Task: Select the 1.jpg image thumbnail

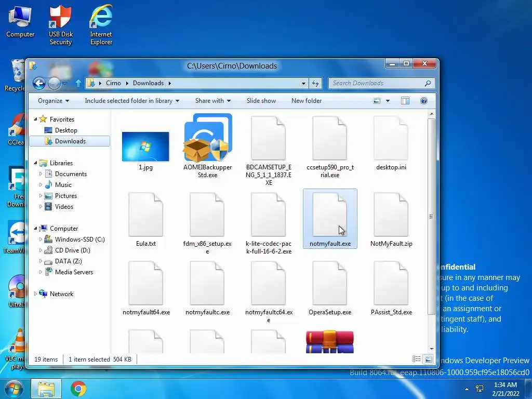Action: point(145,146)
